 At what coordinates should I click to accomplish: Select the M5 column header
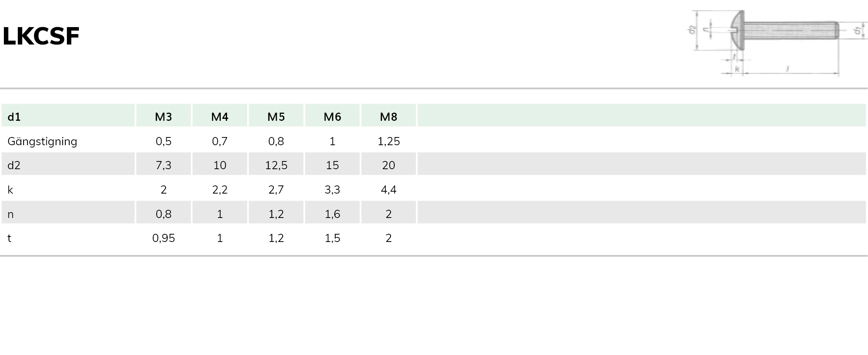pos(276,117)
